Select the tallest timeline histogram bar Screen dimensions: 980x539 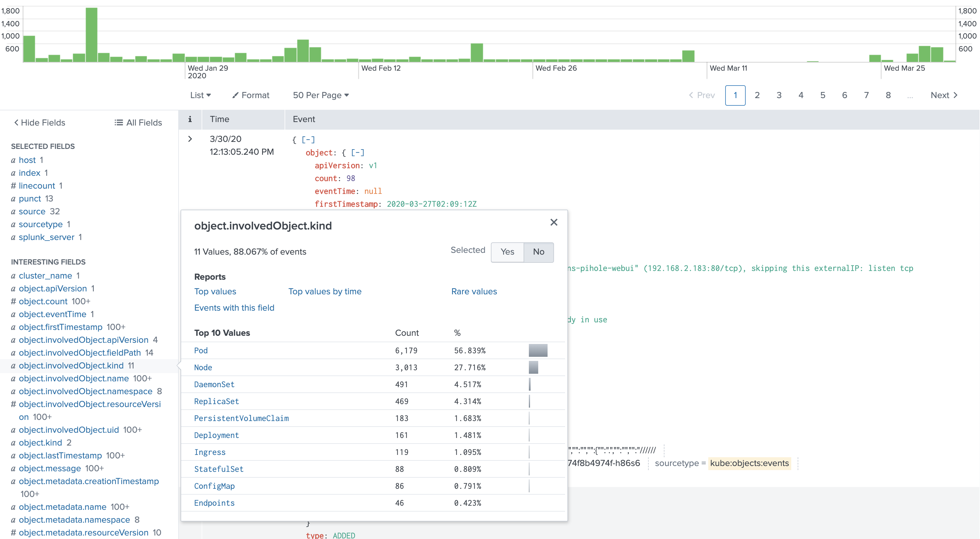click(x=91, y=34)
